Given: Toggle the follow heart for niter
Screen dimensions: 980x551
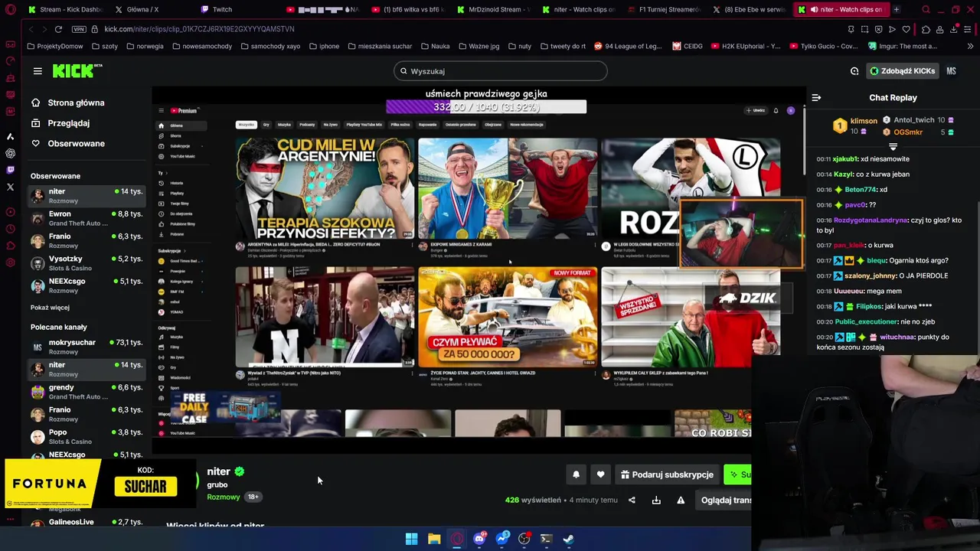Looking at the screenshot, I should coord(600,474).
